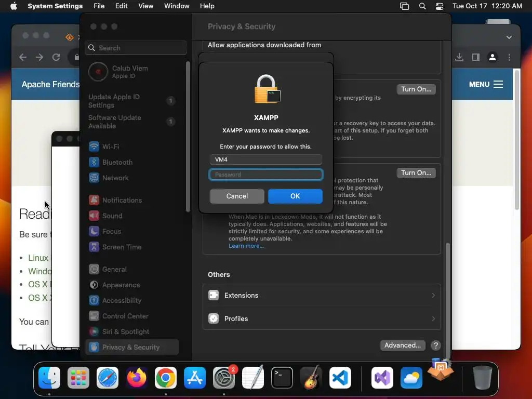Open Spotlight search in menu bar

(x=422, y=6)
